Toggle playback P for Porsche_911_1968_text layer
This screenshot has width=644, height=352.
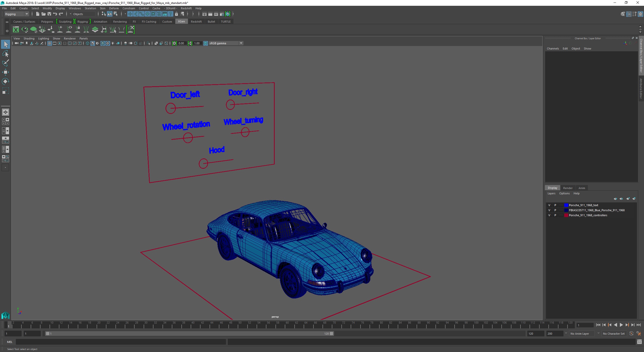tap(555, 205)
